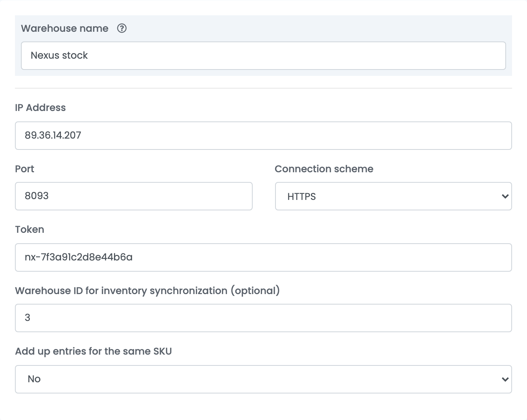Click the 'Port' label
The width and height of the screenshot is (527, 420).
pyautogui.click(x=25, y=169)
